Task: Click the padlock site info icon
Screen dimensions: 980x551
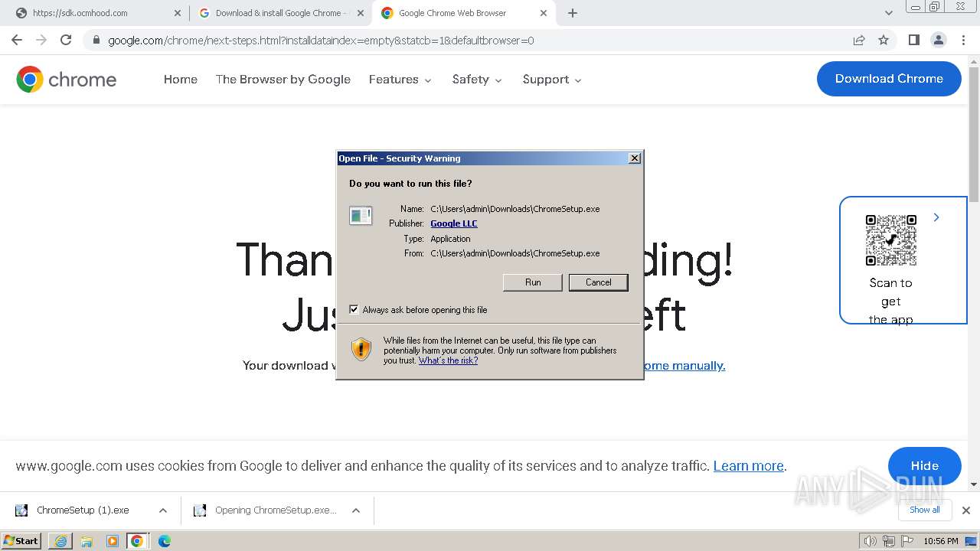Action: 96,40
